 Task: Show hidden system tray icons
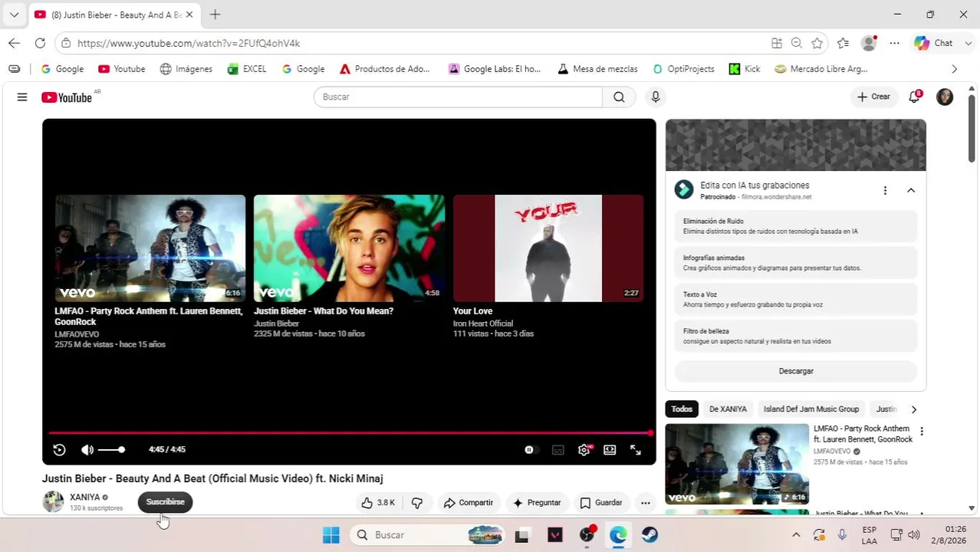(796, 535)
